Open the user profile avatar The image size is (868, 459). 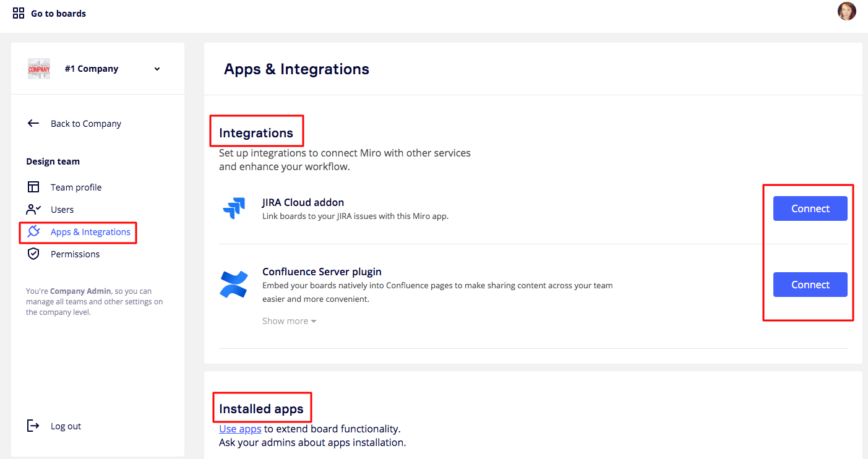click(846, 11)
